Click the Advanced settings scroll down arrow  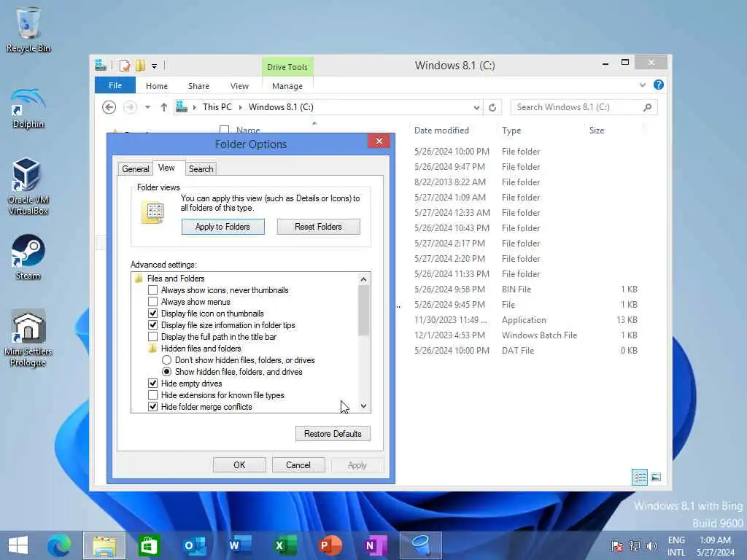pyautogui.click(x=363, y=406)
